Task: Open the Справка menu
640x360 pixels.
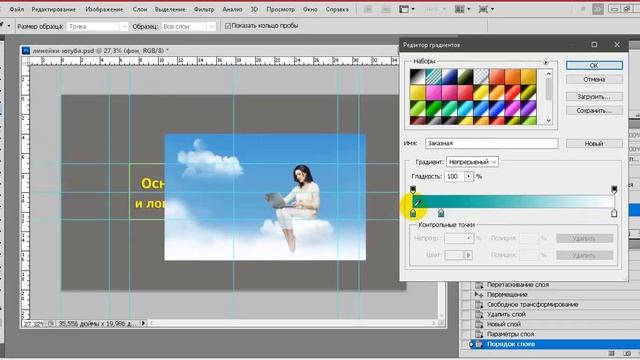Action: point(337,9)
